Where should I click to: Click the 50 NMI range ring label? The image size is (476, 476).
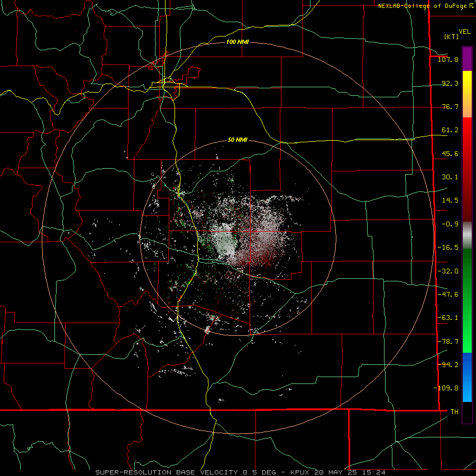[237, 140]
